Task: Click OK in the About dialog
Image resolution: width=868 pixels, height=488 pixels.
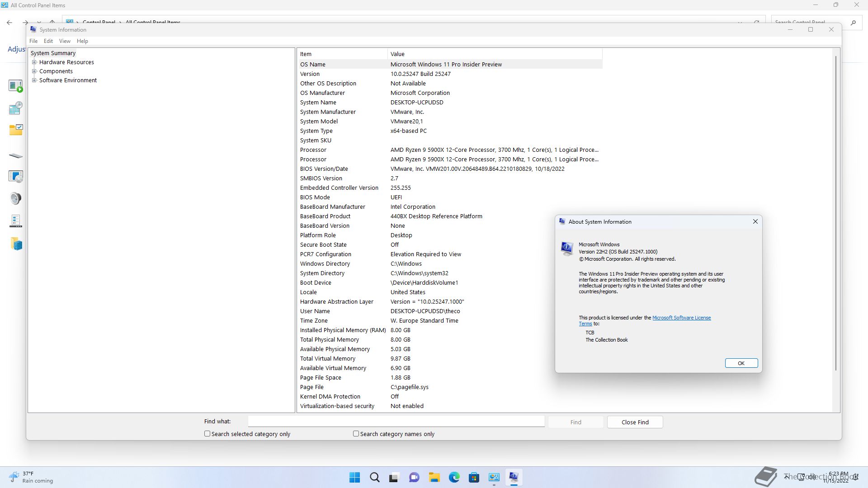Action: point(741,363)
